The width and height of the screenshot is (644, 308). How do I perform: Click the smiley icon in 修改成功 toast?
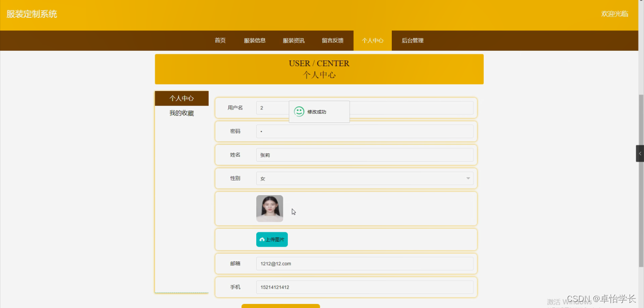[299, 111]
